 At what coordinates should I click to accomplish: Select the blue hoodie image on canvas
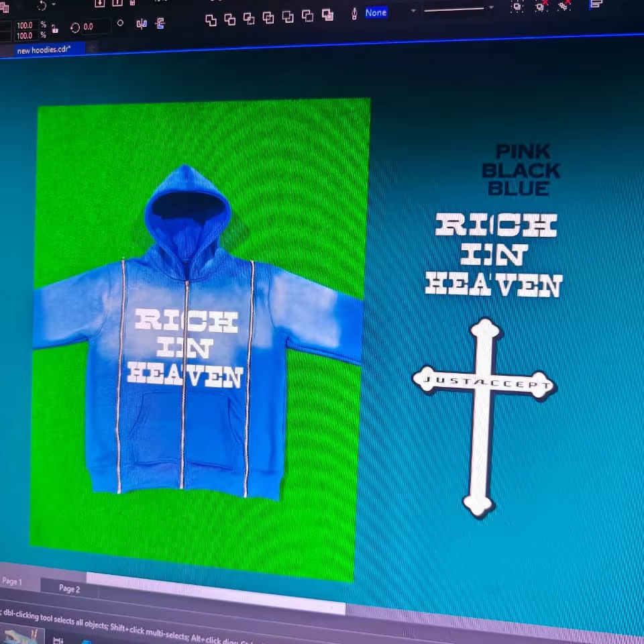coord(197,333)
